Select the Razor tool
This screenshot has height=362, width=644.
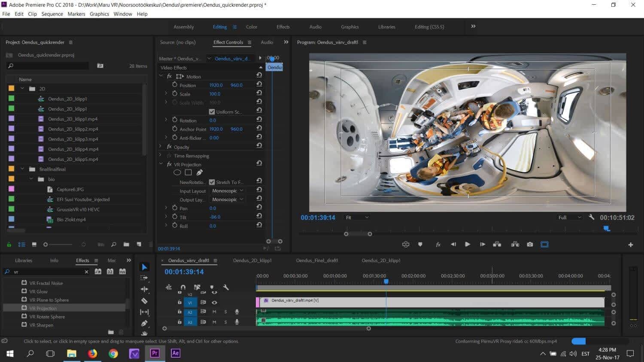144,301
